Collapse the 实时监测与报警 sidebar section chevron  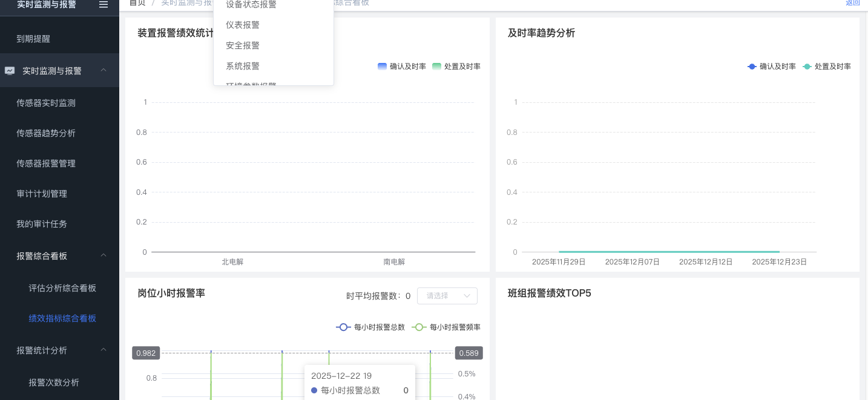tap(104, 70)
